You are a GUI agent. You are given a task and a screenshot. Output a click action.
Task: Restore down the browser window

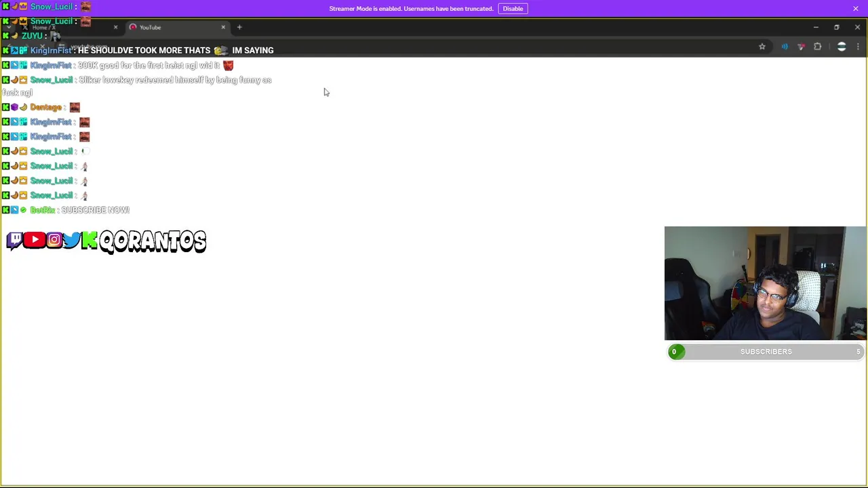pyautogui.click(x=837, y=27)
